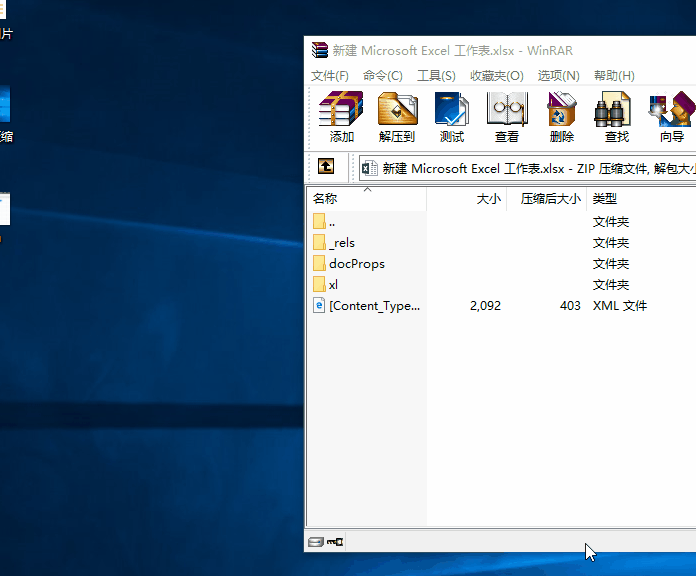Sort by the 名称 column header
Screen dimensions: 696x576
point(366,199)
